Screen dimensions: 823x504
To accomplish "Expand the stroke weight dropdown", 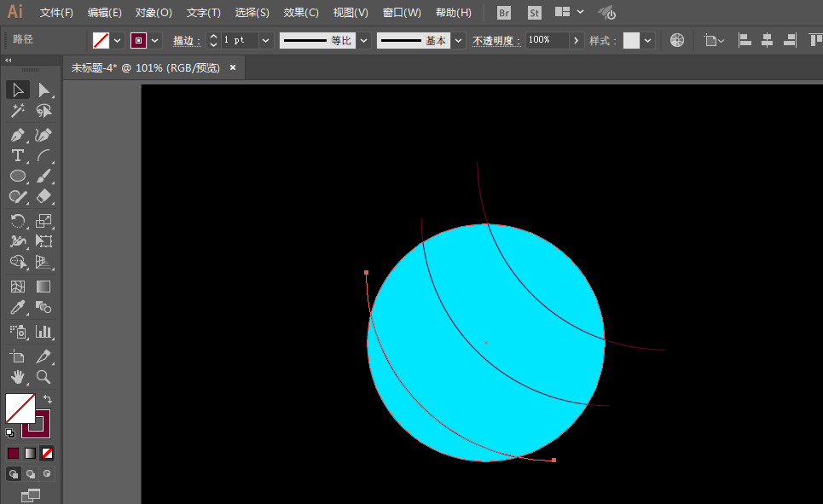I will tap(265, 40).
